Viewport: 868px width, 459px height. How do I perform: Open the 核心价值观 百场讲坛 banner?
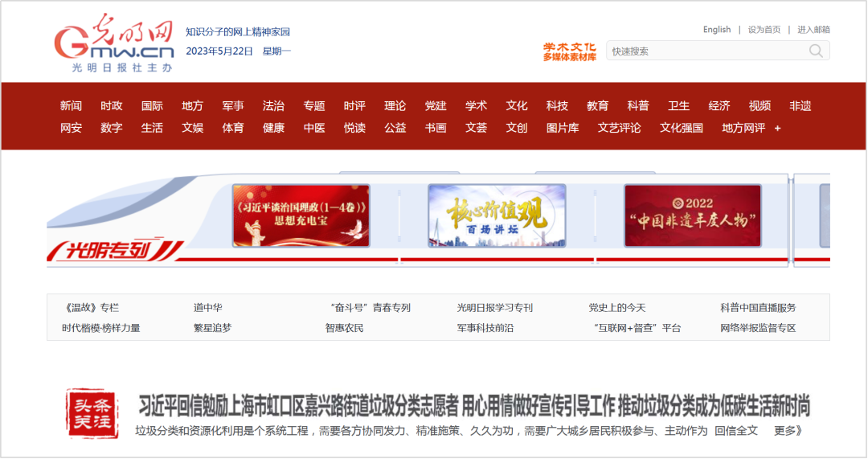[497, 216]
